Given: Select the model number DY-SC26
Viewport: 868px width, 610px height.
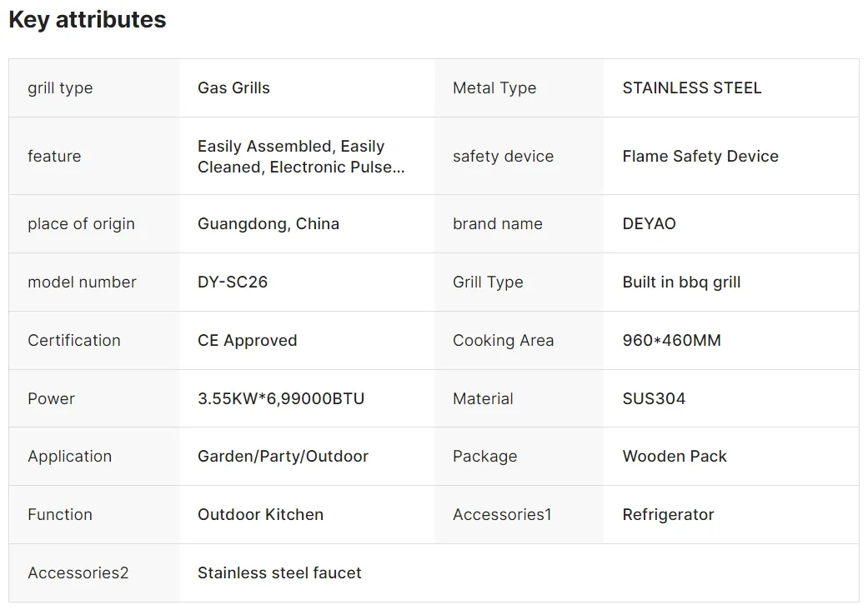Looking at the screenshot, I should (233, 282).
